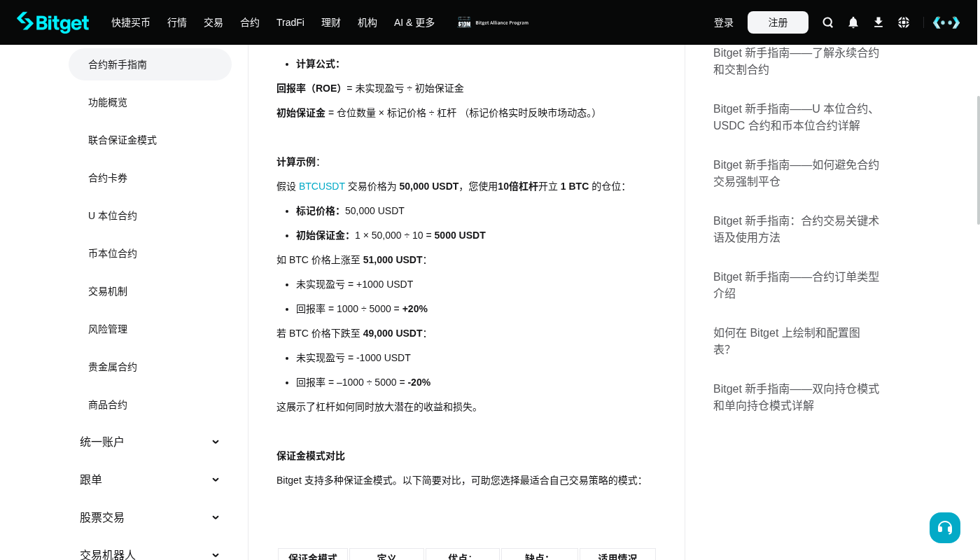Select 商品合约 in the sidebar
This screenshot has height=560, width=980.
click(x=150, y=405)
